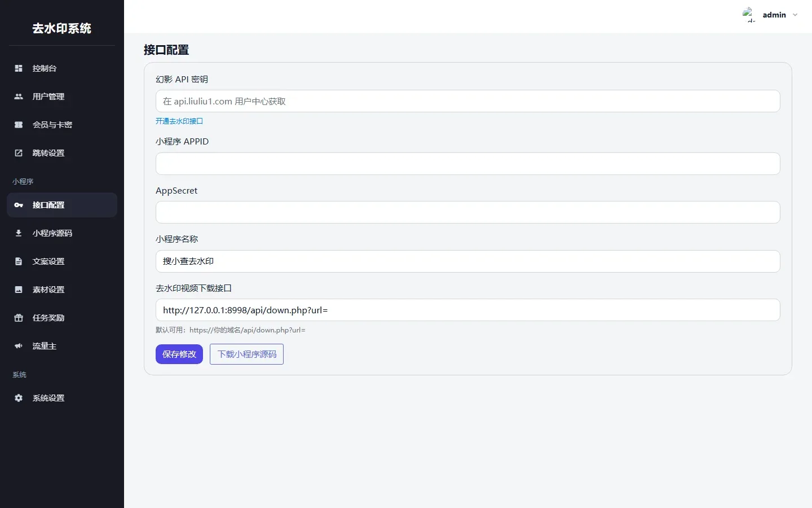This screenshot has height=508, width=812.
Task: Click the AppSecret field label
Action: (x=176, y=191)
